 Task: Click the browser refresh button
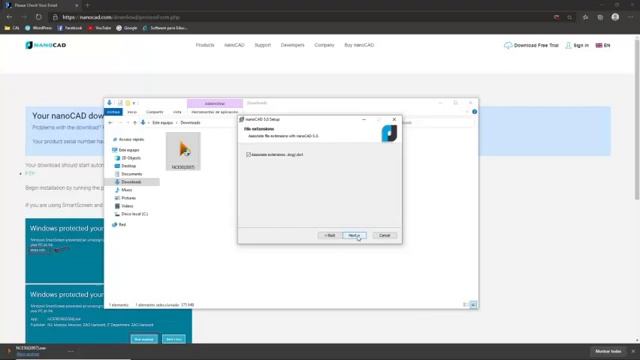pyautogui.click(x=38, y=17)
